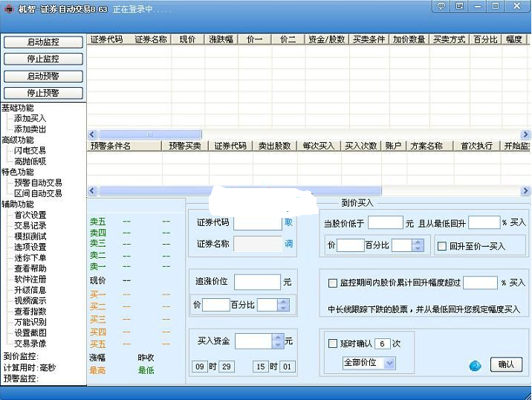Viewport: 532px width, 400px height.
Task: Click the 调 link next to 证券名称
Action: click(x=288, y=244)
